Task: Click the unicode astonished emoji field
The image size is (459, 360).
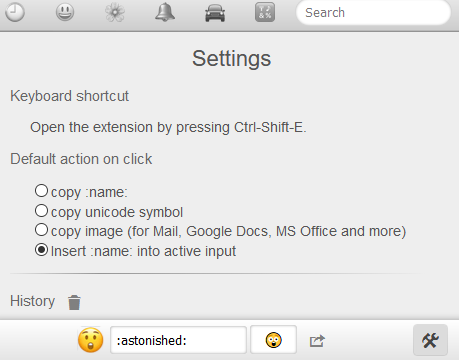Action: (x=274, y=340)
